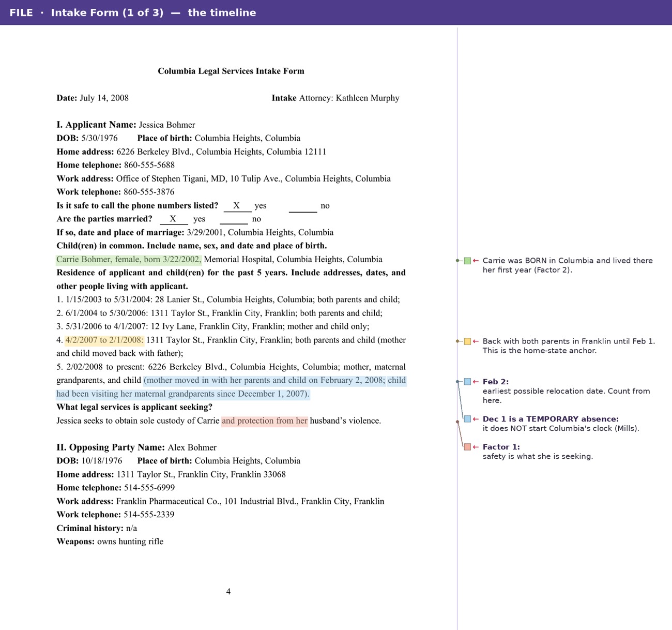Click opposing party name 'Alex Bohmer'
672x630 pixels.
pos(192,447)
